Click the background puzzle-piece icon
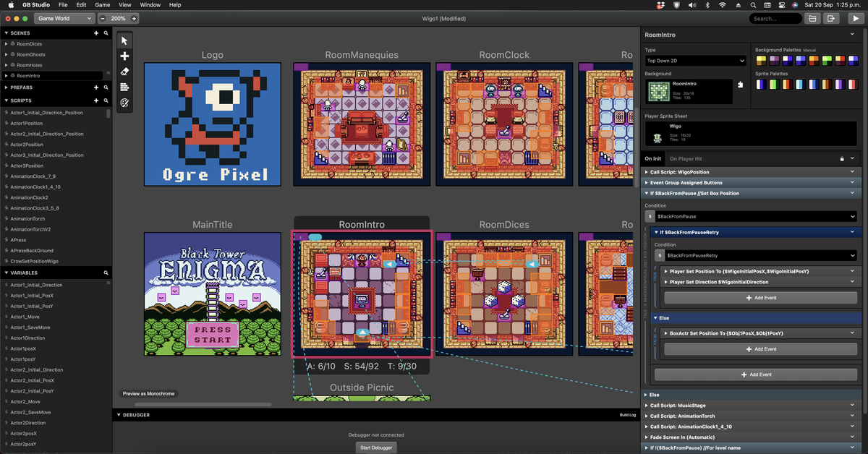Viewport: 868px width, 454px height. [740, 85]
